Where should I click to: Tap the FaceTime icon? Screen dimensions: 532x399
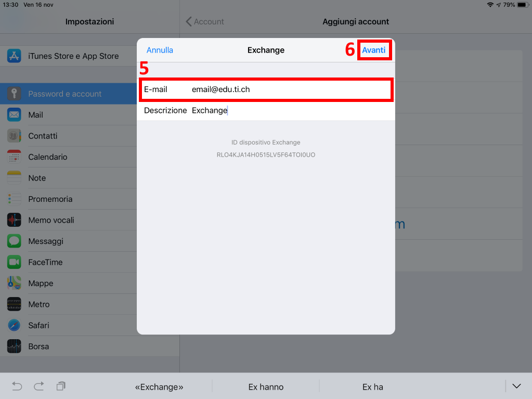14,262
